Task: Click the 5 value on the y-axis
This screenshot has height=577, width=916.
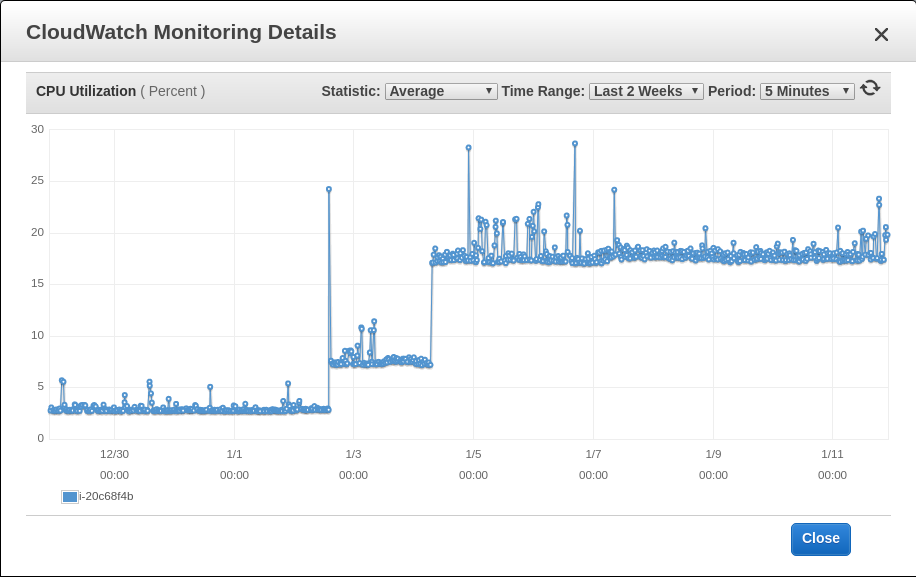Action: (x=40, y=386)
